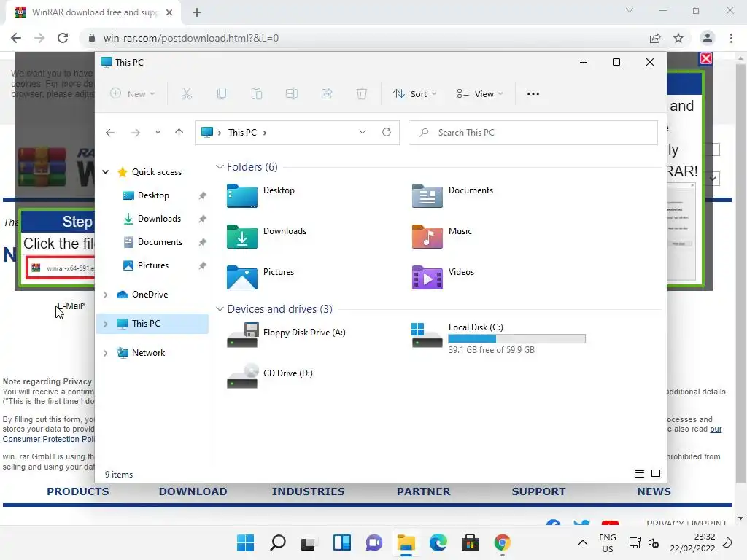This screenshot has width=747, height=560.
Task: Expand the Network tree node
Action: click(105, 353)
